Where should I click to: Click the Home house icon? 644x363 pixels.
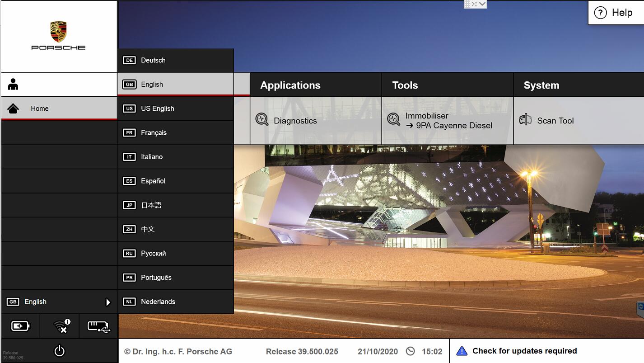coord(13,108)
